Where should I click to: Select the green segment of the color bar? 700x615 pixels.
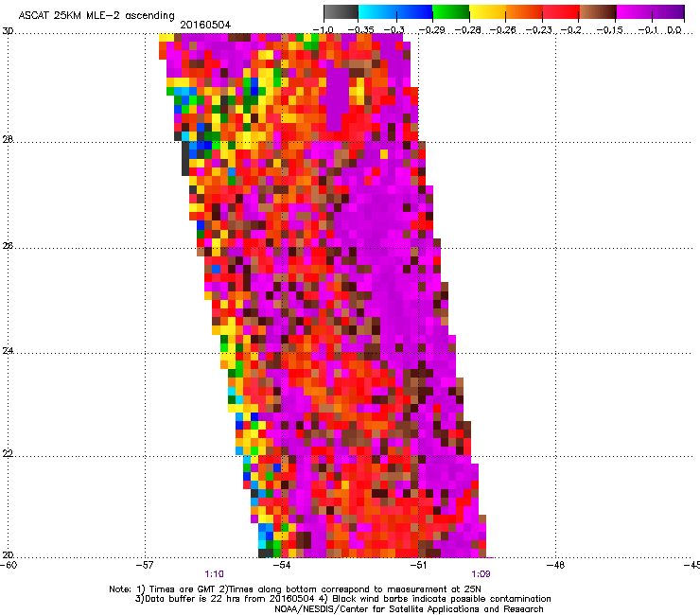[x=450, y=12]
